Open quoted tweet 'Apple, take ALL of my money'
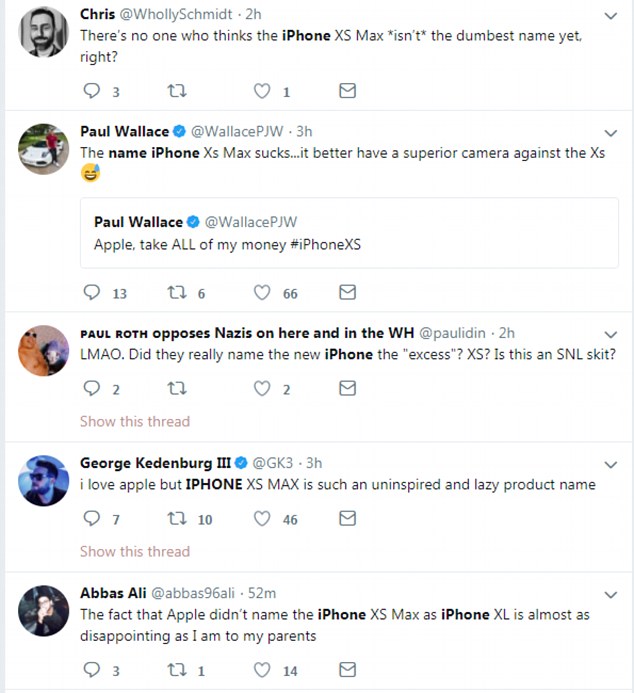The width and height of the screenshot is (634, 693). point(348,233)
